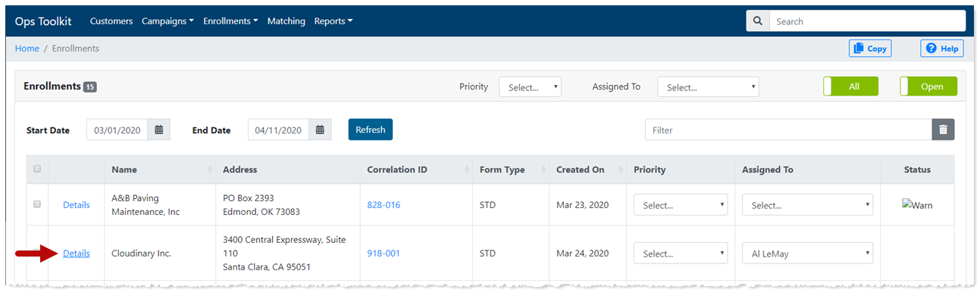Expand the top Priority filter dropdown
This screenshot has width=980, height=293.
(530, 87)
